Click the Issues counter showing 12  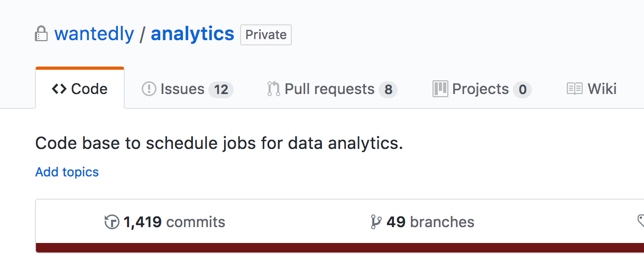pos(220,90)
